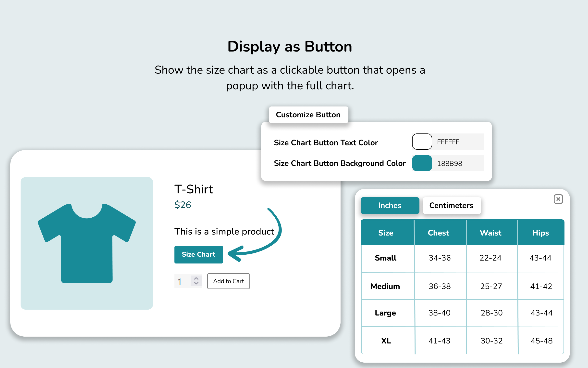
Task: Click the Customize Button panel tab
Action: tap(308, 114)
